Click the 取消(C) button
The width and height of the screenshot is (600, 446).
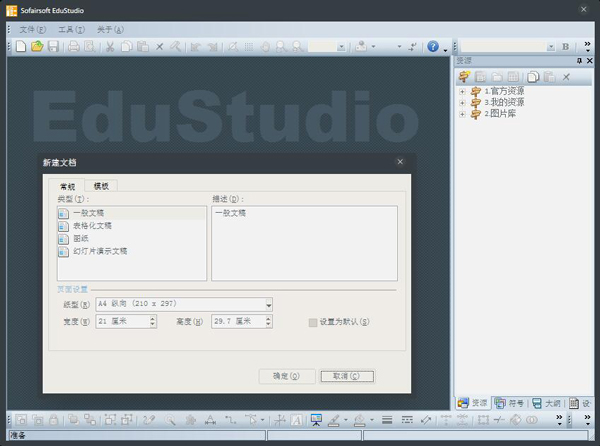pyautogui.click(x=347, y=376)
